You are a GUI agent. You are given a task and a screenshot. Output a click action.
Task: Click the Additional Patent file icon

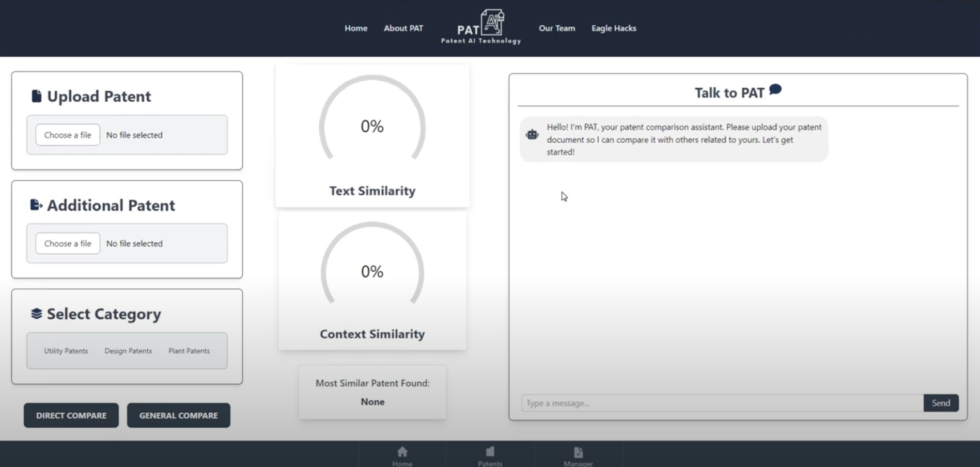pyautogui.click(x=36, y=205)
